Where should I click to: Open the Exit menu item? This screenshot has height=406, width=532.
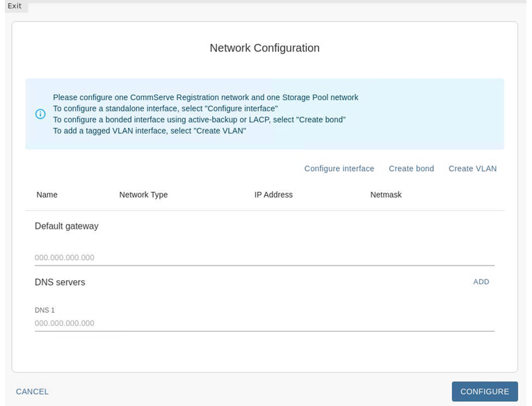(x=15, y=6)
